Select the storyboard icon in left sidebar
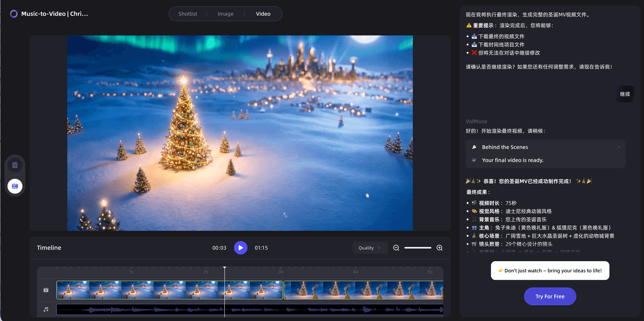The height and width of the screenshot is (321, 644). (x=15, y=186)
